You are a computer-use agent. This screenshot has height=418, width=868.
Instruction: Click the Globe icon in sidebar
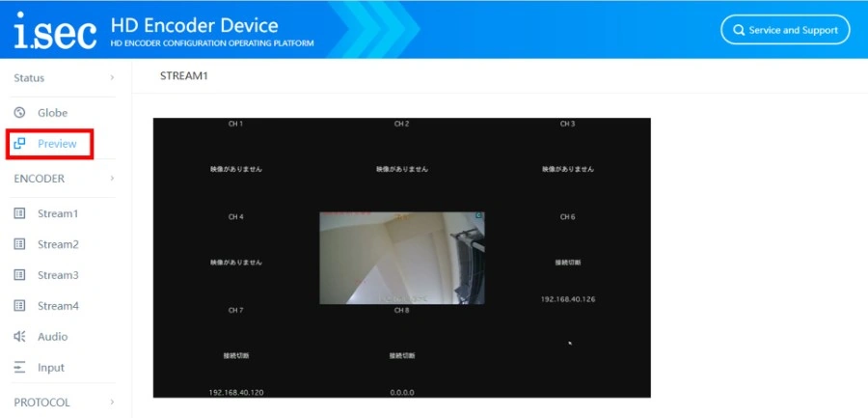tap(19, 113)
